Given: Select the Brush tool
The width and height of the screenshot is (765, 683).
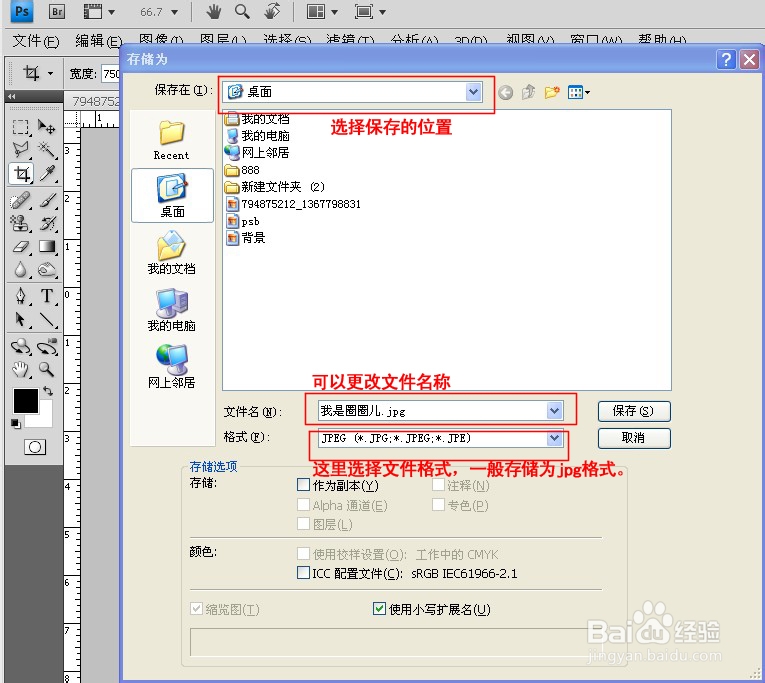Looking at the screenshot, I should (x=47, y=201).
